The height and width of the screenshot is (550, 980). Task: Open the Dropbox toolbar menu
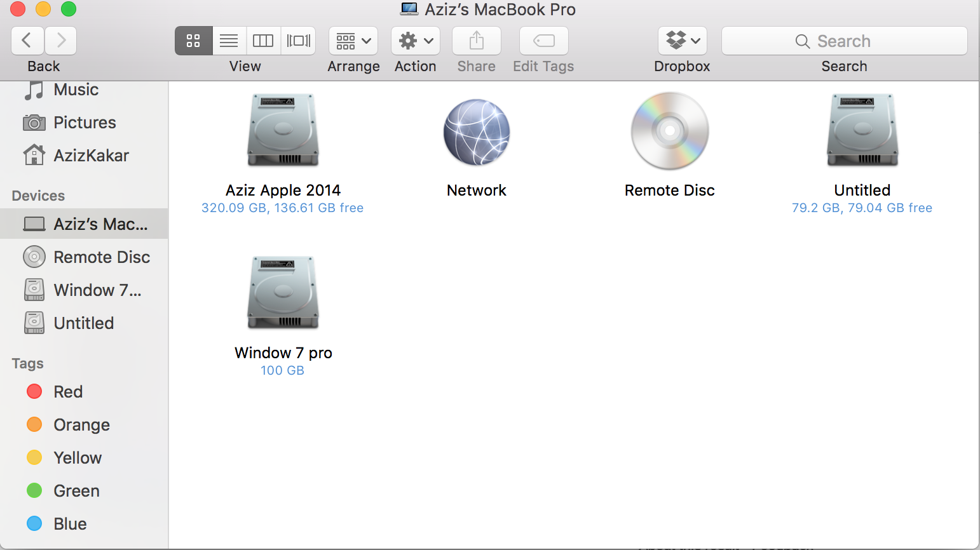point(683,41)
